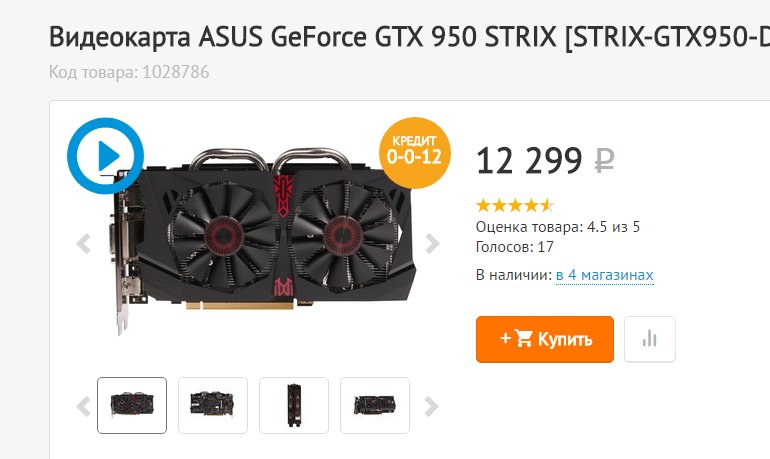
Task: Open the compare chart icon button
Action: tap(650, 339)
